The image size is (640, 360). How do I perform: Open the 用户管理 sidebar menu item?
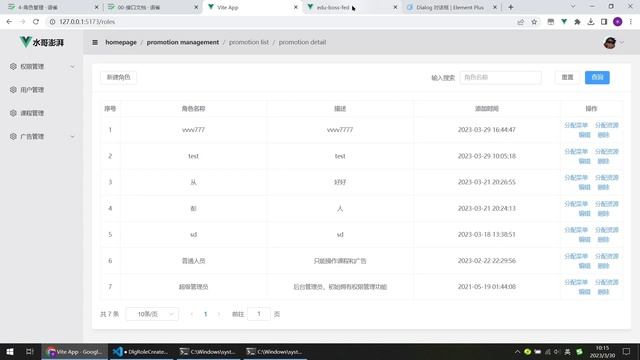coord(42,89)
